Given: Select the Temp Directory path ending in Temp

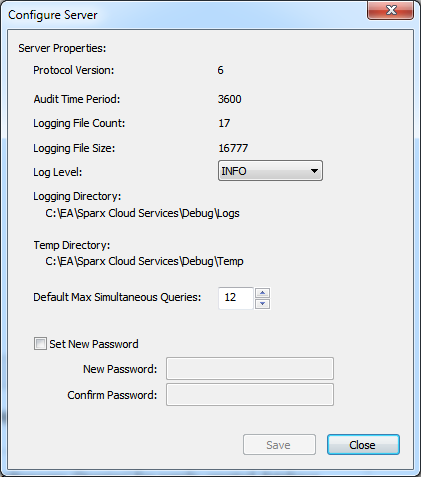Looking at the screenshot, I should (144, 261).
